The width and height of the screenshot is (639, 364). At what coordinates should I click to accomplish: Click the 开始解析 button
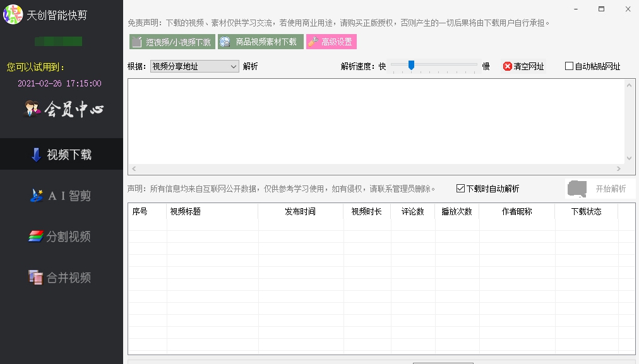click(600, 189)
